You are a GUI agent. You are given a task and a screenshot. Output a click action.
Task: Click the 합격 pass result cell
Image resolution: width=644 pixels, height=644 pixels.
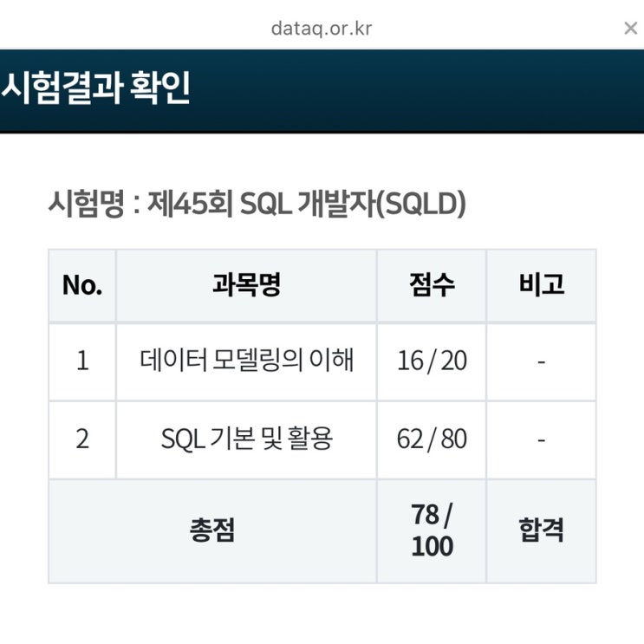coord(542,531)
